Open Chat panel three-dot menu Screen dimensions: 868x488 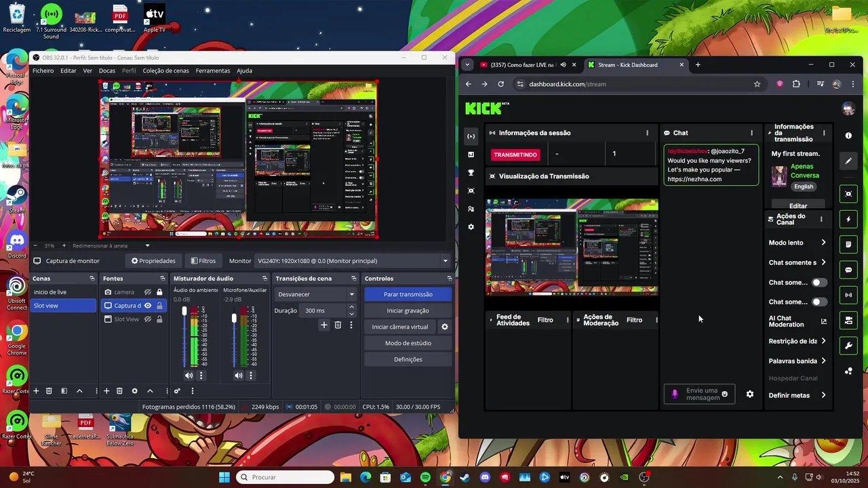[x=751, y=133]
